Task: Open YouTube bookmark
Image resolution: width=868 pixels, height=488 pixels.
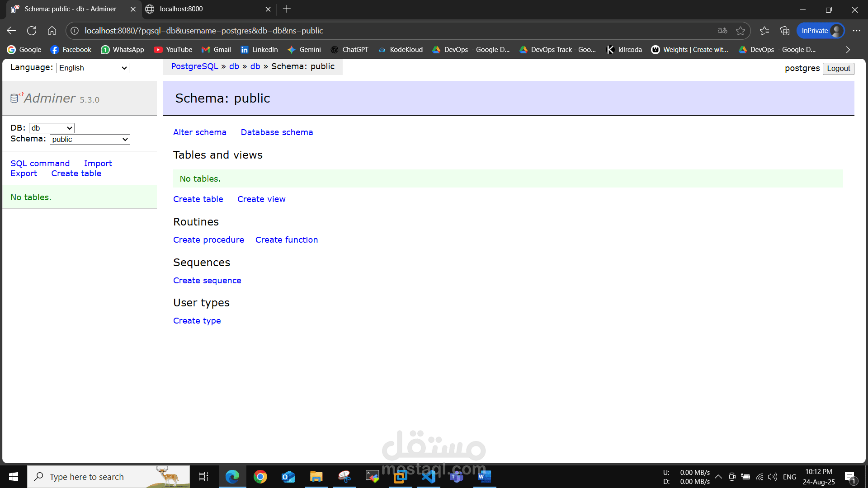Action: coord(173,50)
